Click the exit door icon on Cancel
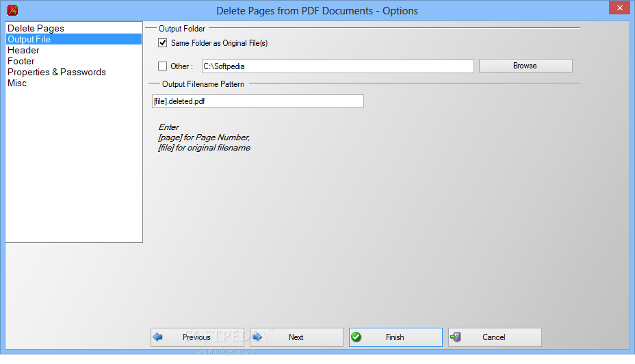 pos(456,337)
